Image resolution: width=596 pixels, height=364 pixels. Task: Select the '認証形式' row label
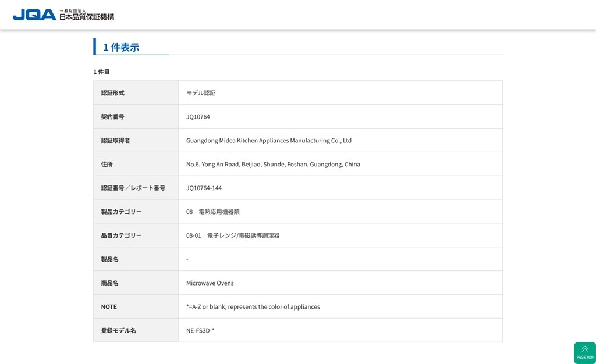point(112,93)
